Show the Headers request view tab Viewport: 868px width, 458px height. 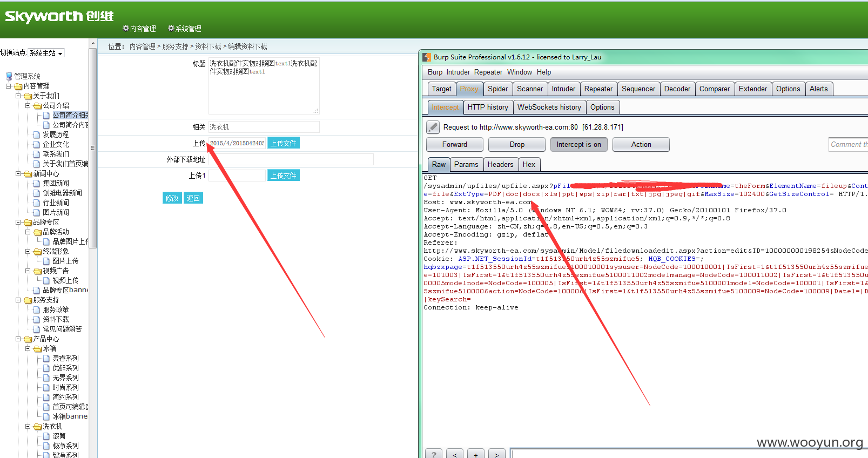click(501, 165)
